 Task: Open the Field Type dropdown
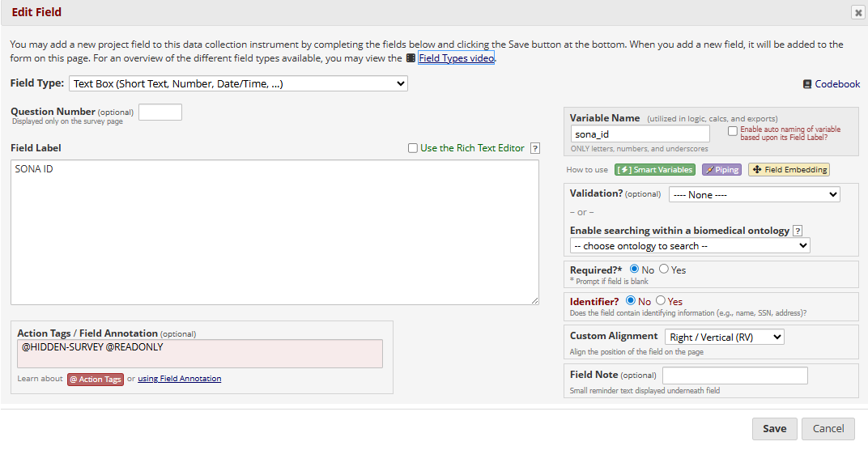238,83
